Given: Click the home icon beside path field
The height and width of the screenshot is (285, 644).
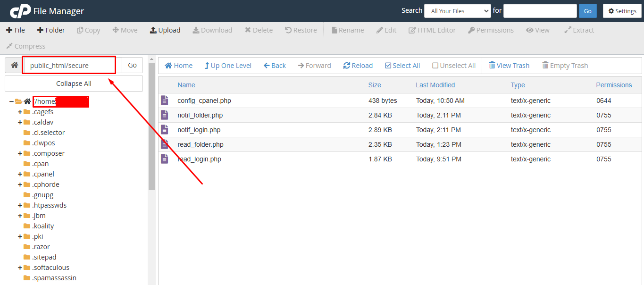Looking at the screenshot, I should [x=14, y=66].
